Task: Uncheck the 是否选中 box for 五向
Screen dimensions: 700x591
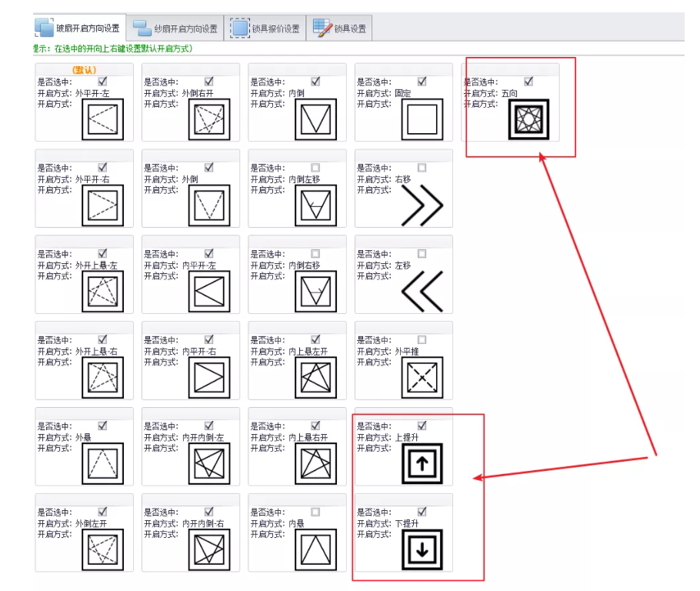Action: [528, 81]
